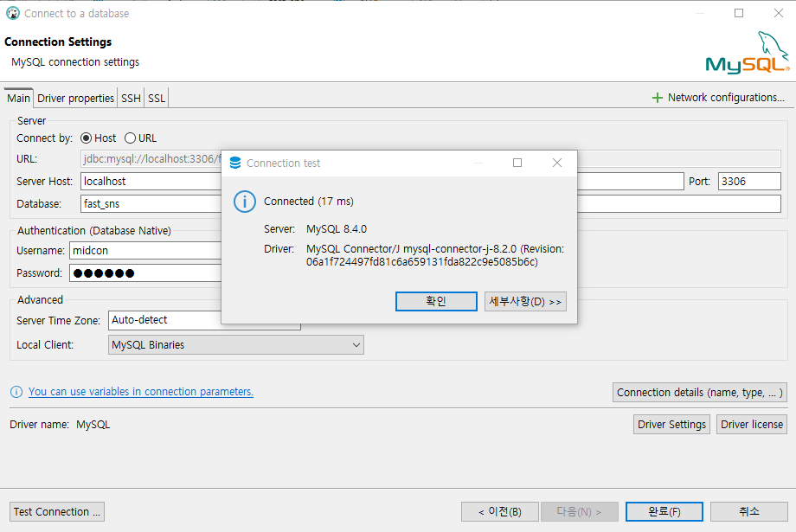Open Driver Settings

(x=671, y=425)
